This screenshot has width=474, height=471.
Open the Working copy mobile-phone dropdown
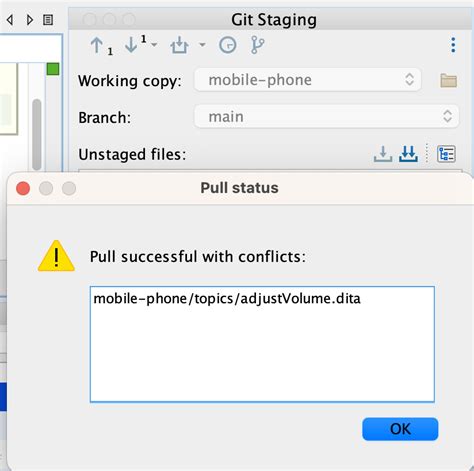pyautogui.click(x=308, y=80)
